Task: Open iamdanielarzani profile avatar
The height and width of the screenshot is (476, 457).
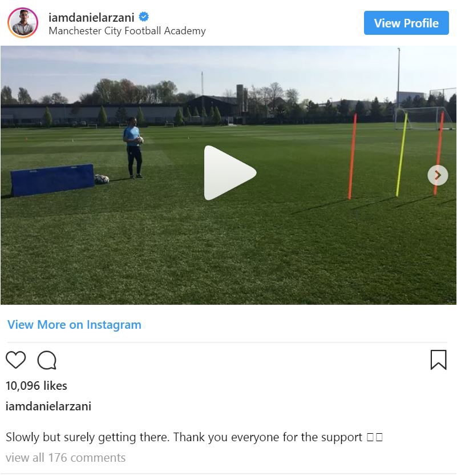Action: pyautogui.click(x=23, y=23)
